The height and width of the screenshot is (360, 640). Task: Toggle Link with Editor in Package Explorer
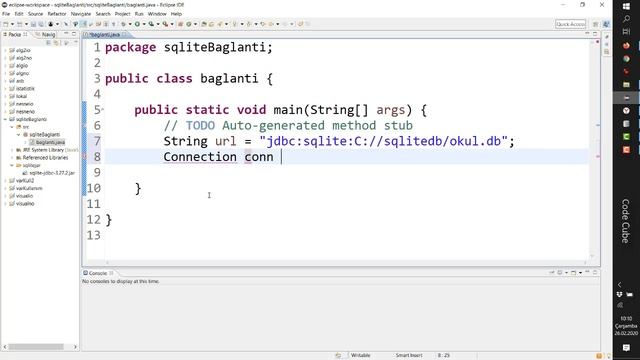pos(57,42)
